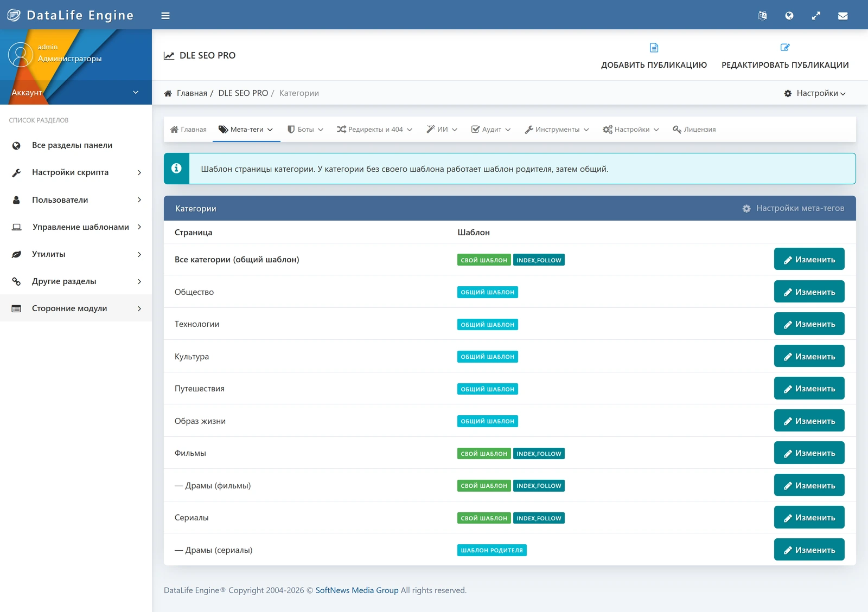Viewport: 868px width, 612px height.
Task: Follow the SoftNews Media Group footer link
Action: tap(357, 590)
